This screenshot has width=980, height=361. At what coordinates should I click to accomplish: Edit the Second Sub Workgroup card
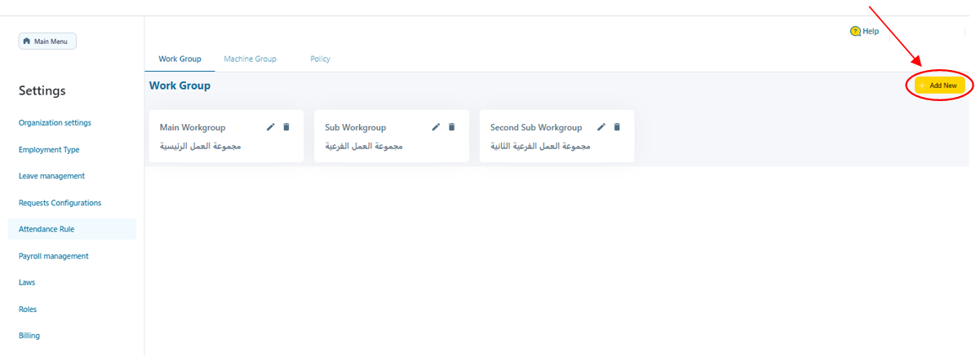coord(601,127)
